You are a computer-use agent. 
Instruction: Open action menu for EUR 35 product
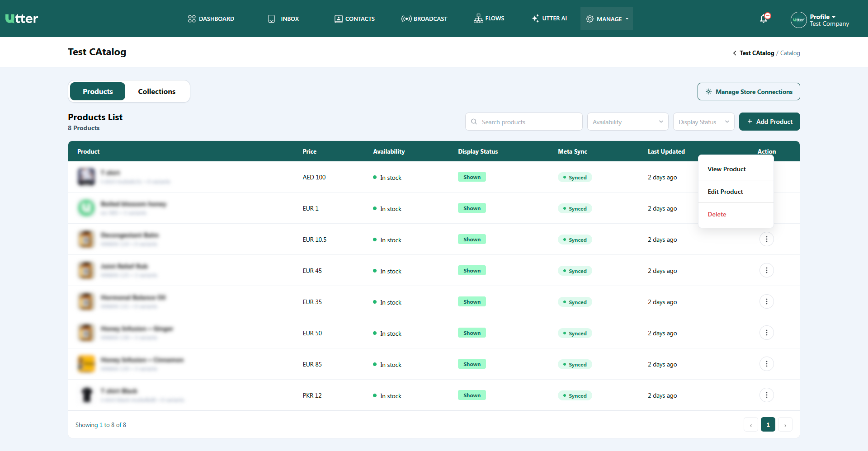click(x=766, y=301)
